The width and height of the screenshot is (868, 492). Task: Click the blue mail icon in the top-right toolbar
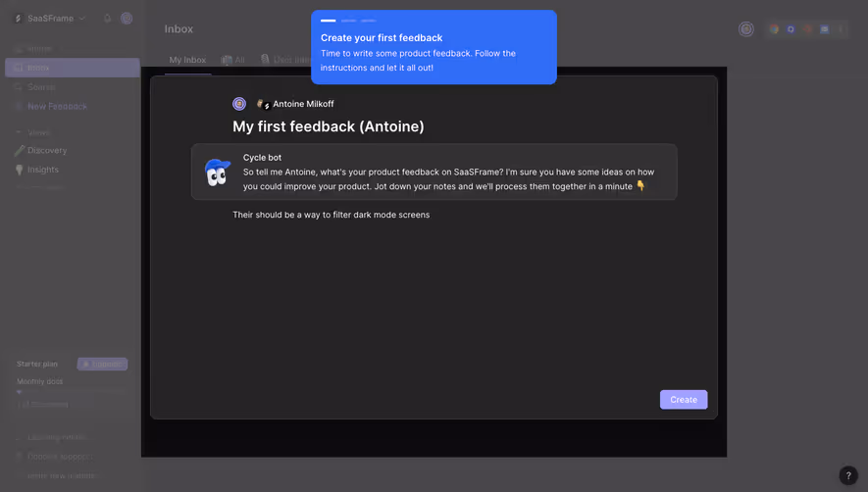click(824, 28)
